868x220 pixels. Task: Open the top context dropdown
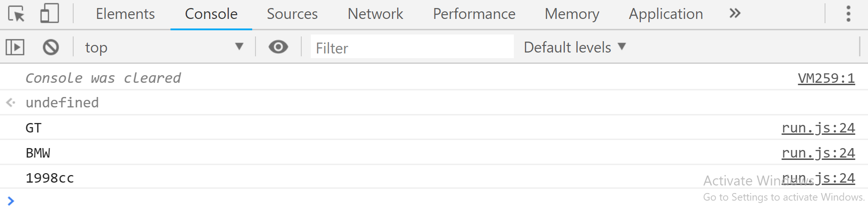pyautogui.click(x=164, y=47)
